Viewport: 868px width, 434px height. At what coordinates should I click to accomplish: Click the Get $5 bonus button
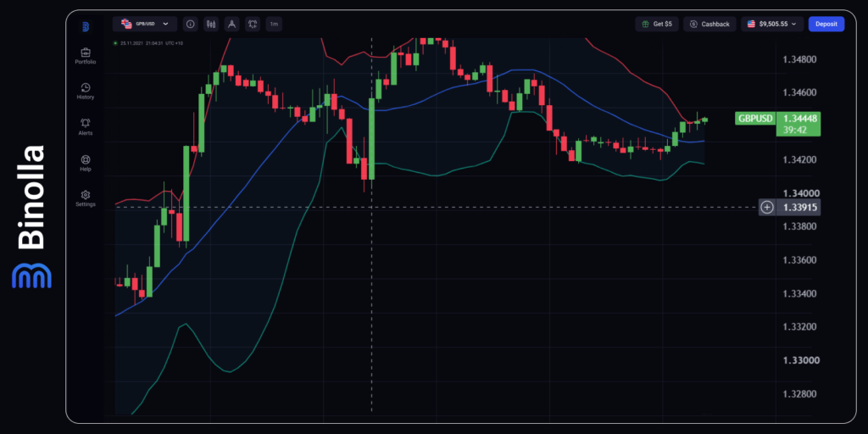[x=657, y=24]
